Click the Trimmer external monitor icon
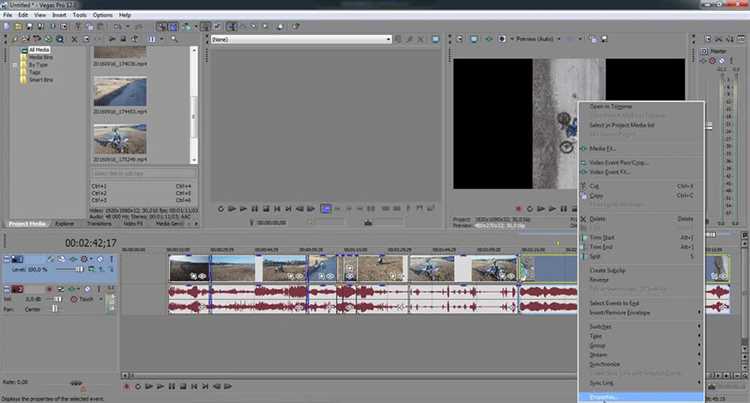Image resolution: width=750 pixels, height=403 pixels. pos(435,39)
